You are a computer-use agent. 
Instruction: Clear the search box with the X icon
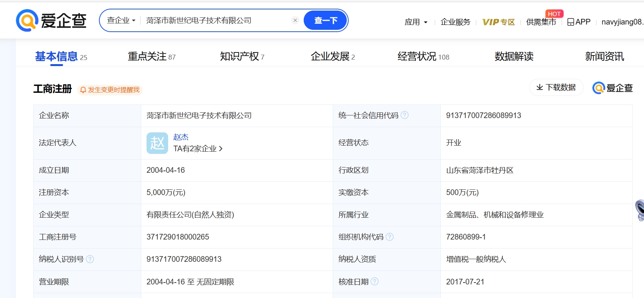[295, 20]
